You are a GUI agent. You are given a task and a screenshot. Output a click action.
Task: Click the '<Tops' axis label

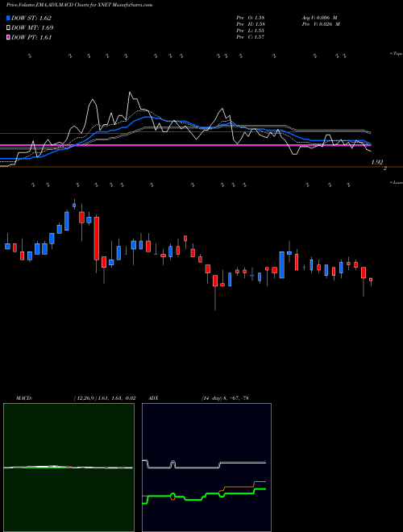(x=396, y=54)
